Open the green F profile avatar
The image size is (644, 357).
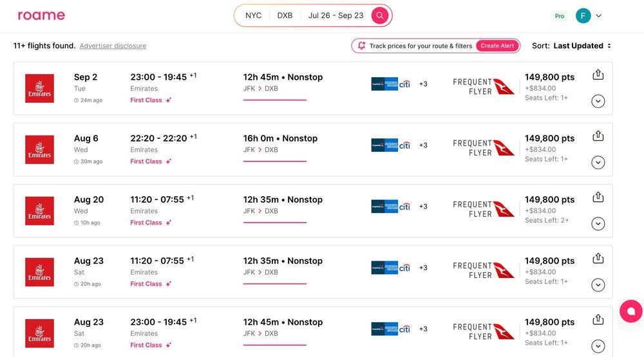click(583, 16)
